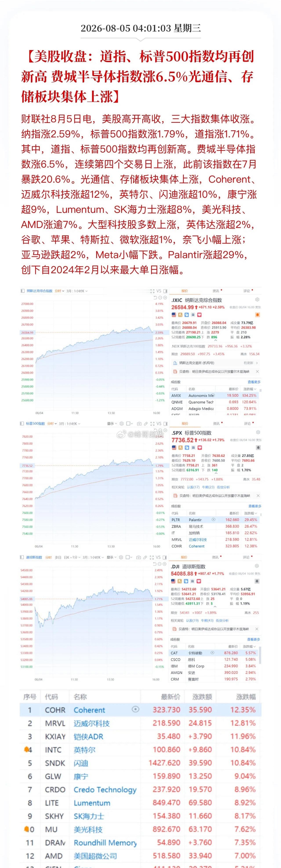Toggle fullscreen on the Nasdaq chart
The image size is (281, 868).
[x=152, y=291]
